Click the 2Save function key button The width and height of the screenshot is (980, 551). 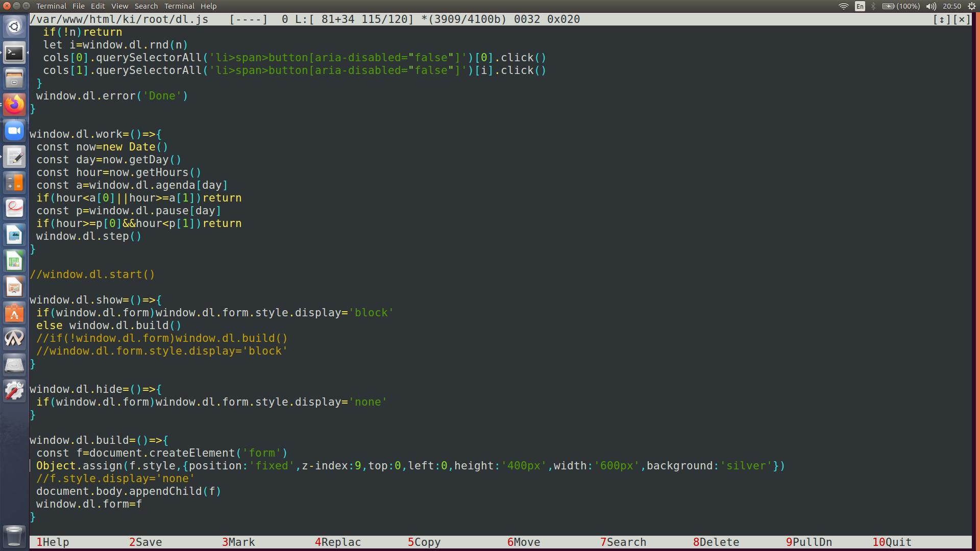[x=145, y=542]
